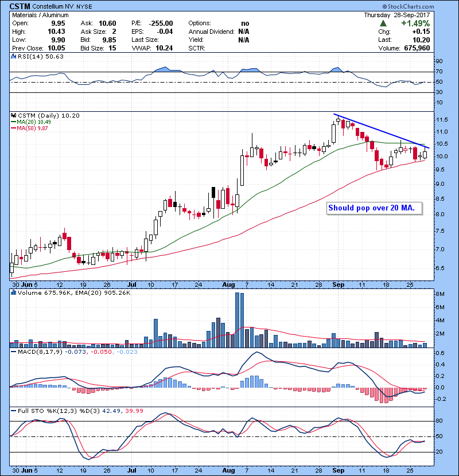Select the High value 10.43
This screenshot has height=476, width=459.
coord(56,32)
